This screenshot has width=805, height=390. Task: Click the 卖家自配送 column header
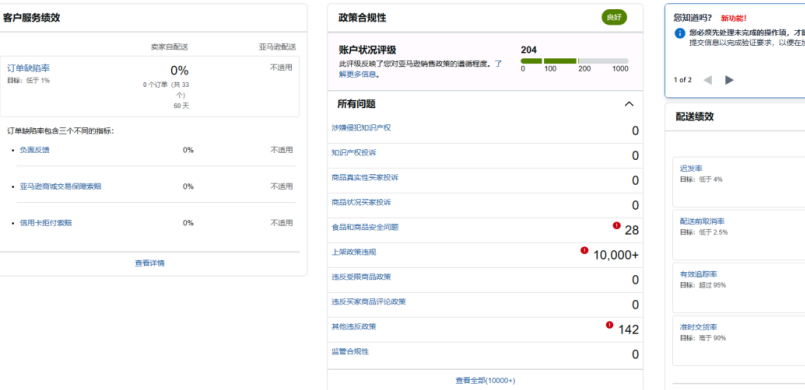pos(169,47)
